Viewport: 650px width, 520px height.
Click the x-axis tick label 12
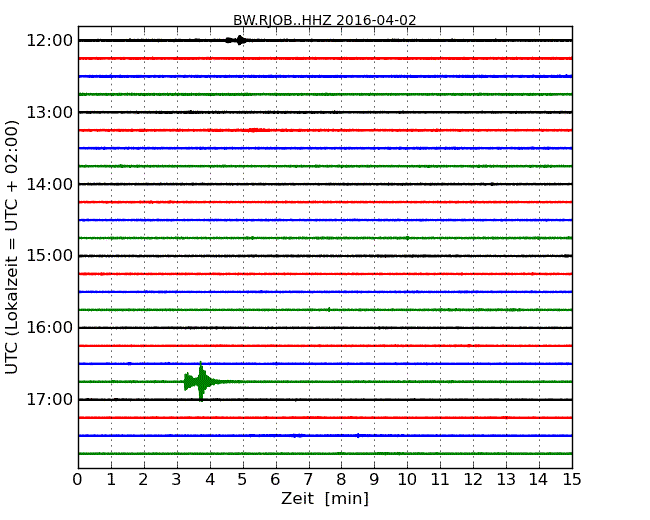[x=473, y=480]
